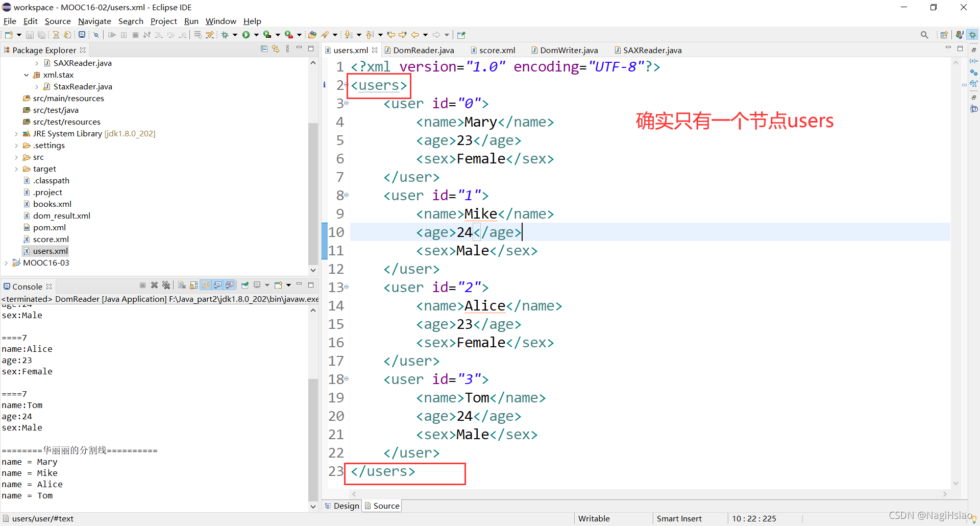Open Debug configurations dropdown arrow
Viewport: 980px width, 526px height.
235,35
